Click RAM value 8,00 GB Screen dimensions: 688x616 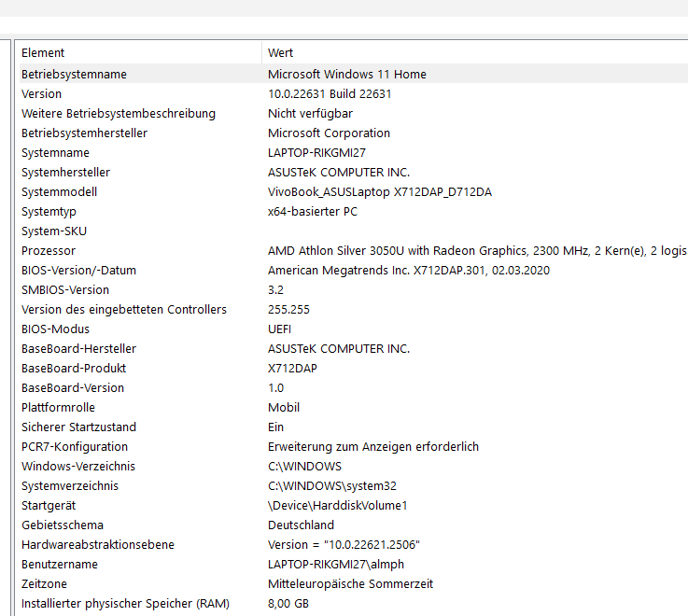pyautogui.click(x=288, y=603)
